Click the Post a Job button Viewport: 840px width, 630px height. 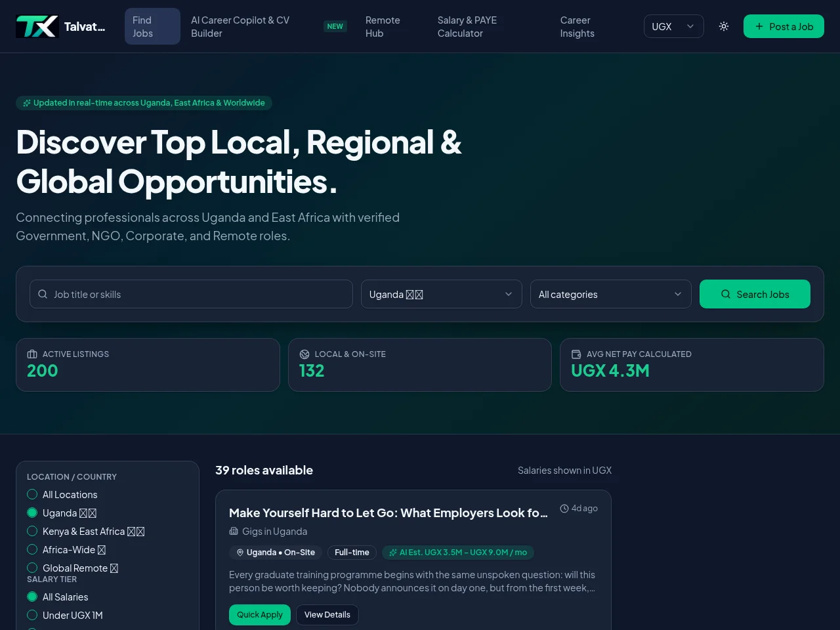tap(784, 26)
